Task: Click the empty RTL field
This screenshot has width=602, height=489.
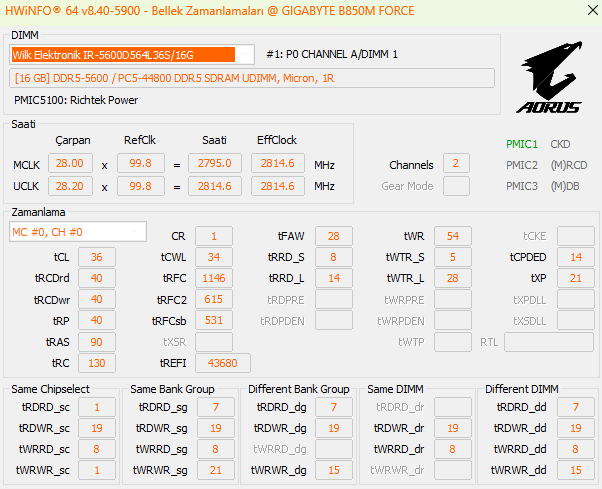Action: click(549, 342)
